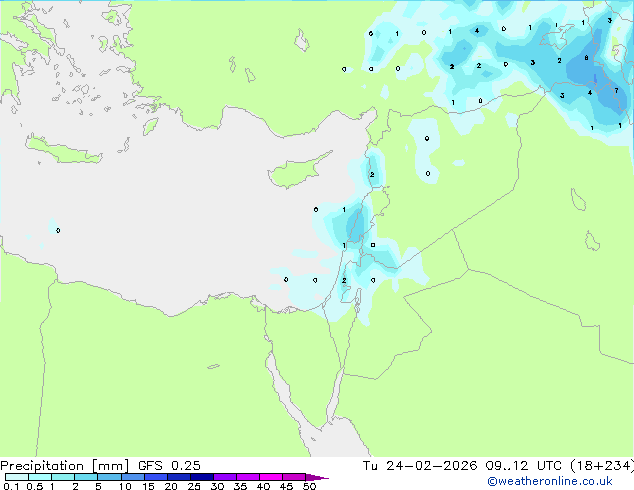The width and height of the screenshot is (634, 490).
Task: Click the precipitation value '7' on the map
Action: point(616,91)
